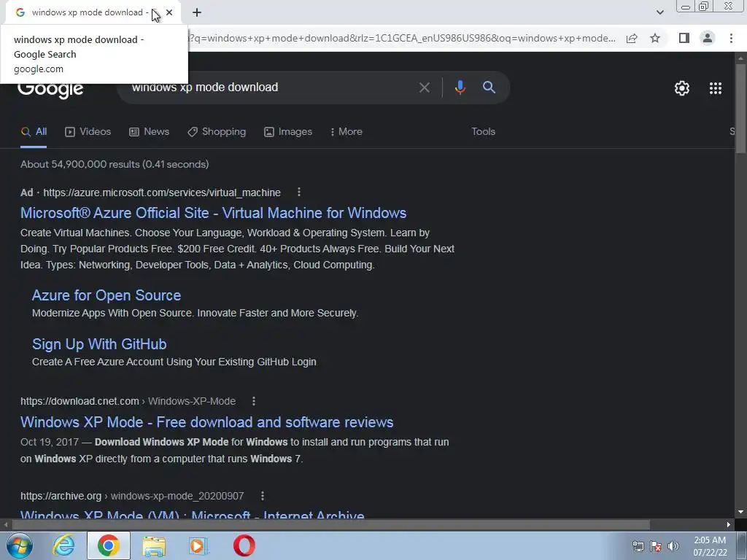Submit search with magnifying glass icon
Screen dimensions: 747x560
click(489, 87)
